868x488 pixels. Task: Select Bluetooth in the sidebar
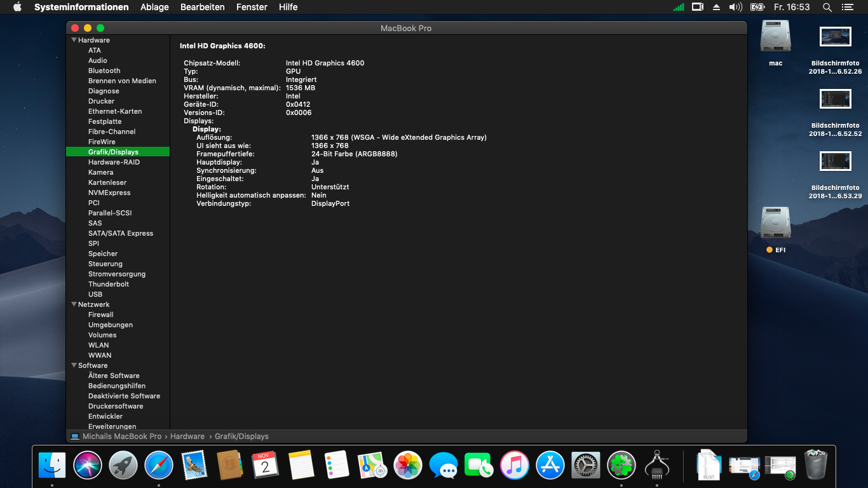tap(104, 71)
